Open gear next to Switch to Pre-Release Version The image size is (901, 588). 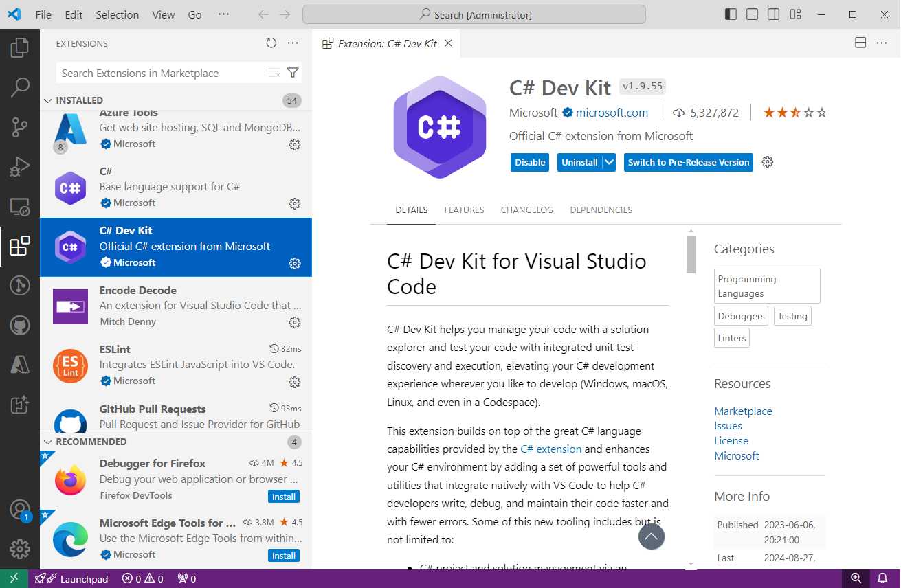[768, 162]
